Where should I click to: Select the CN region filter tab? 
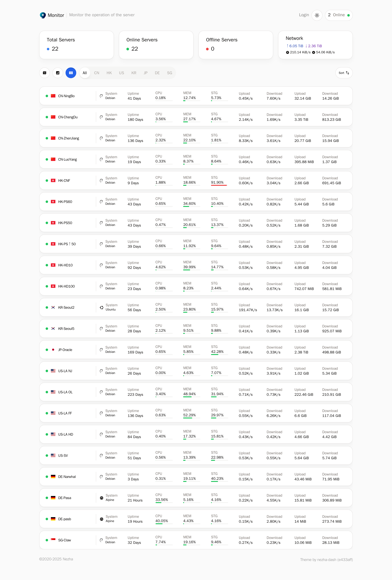click(x=96, y=73)
